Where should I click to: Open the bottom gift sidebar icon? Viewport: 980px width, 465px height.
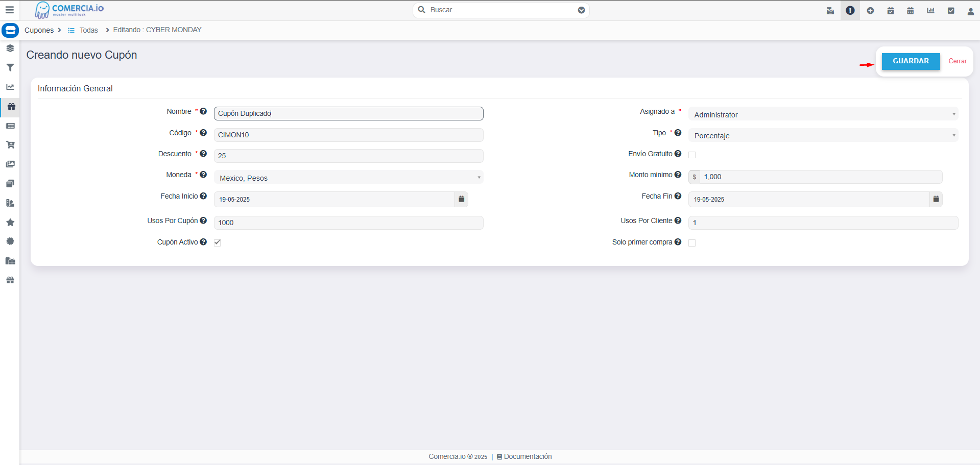pyautogui.click(x=10, y=280)
